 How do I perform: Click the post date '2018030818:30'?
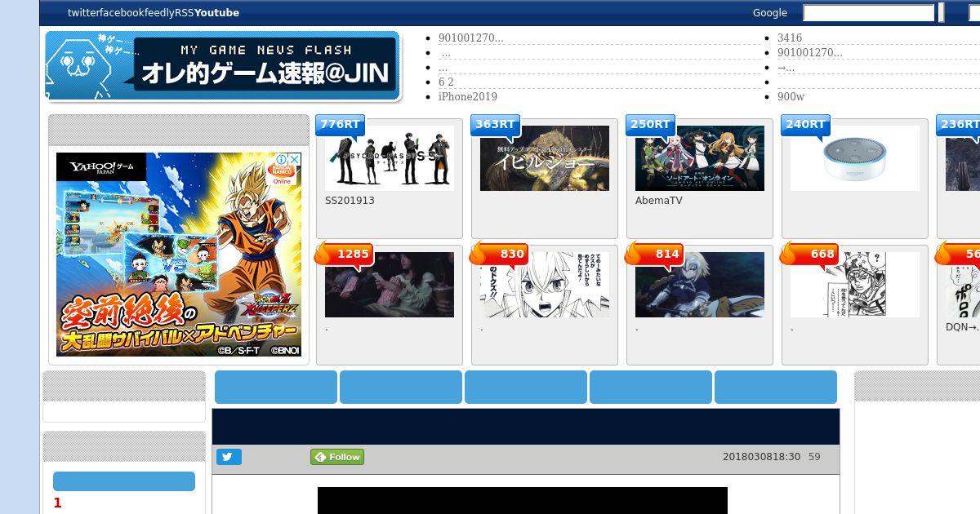click(761, 457)
